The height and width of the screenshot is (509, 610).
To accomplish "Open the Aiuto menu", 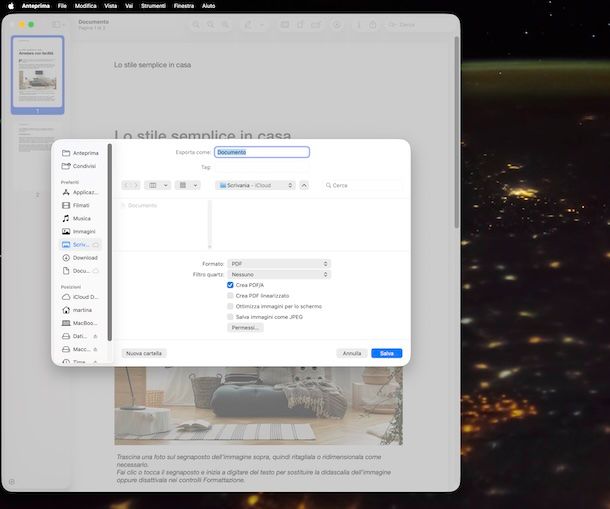I will pos(209,6).
